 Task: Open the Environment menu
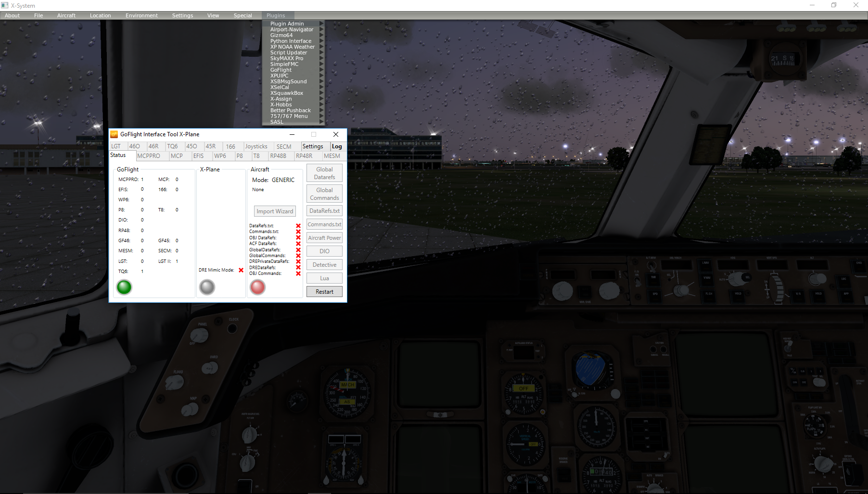(x=141, y=15)
